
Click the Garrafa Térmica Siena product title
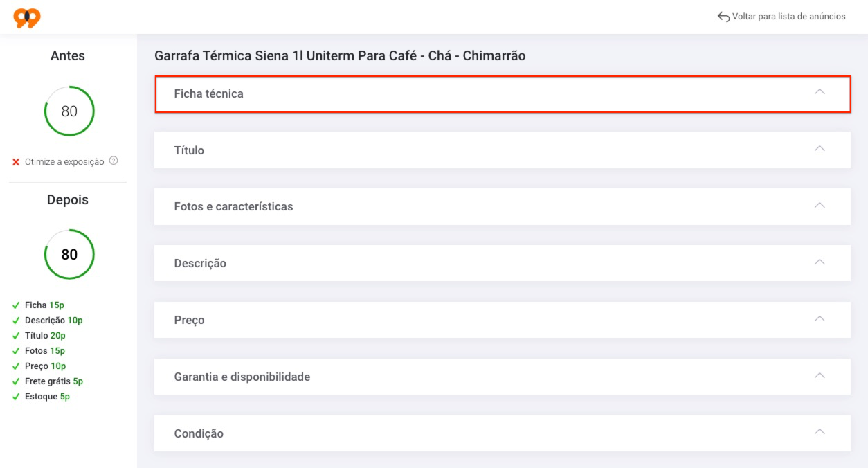click(x=340, y=56)
